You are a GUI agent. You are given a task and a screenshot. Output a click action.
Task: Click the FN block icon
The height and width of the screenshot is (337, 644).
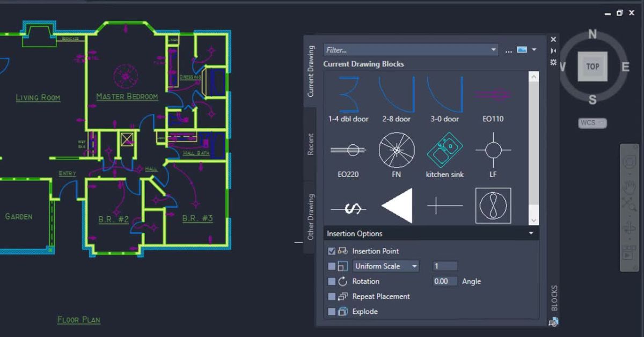click(x=396, y=149)
